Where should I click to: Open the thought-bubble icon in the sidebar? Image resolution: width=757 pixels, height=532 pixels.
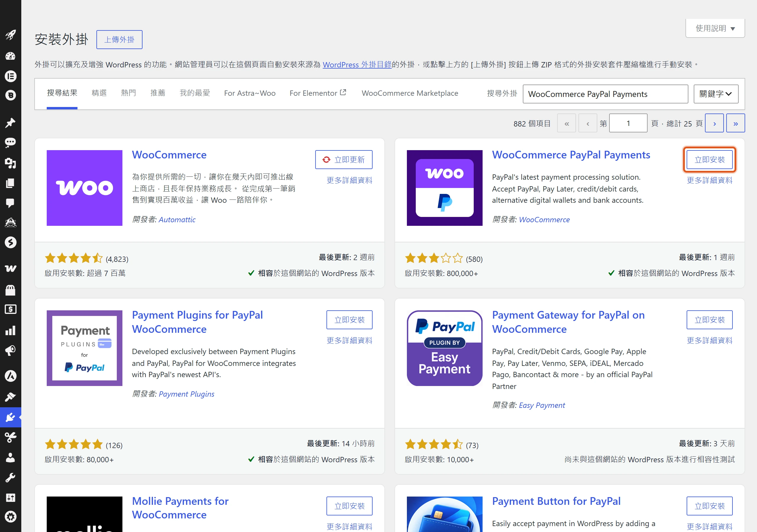[11, 142]
